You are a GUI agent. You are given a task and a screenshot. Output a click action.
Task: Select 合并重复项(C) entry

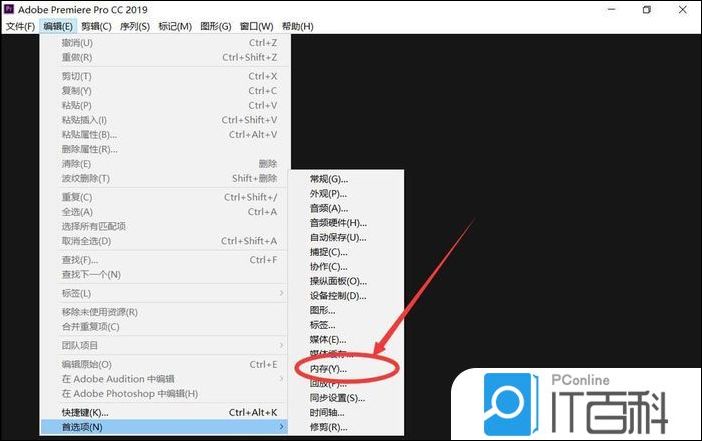[x=164, y=327]
